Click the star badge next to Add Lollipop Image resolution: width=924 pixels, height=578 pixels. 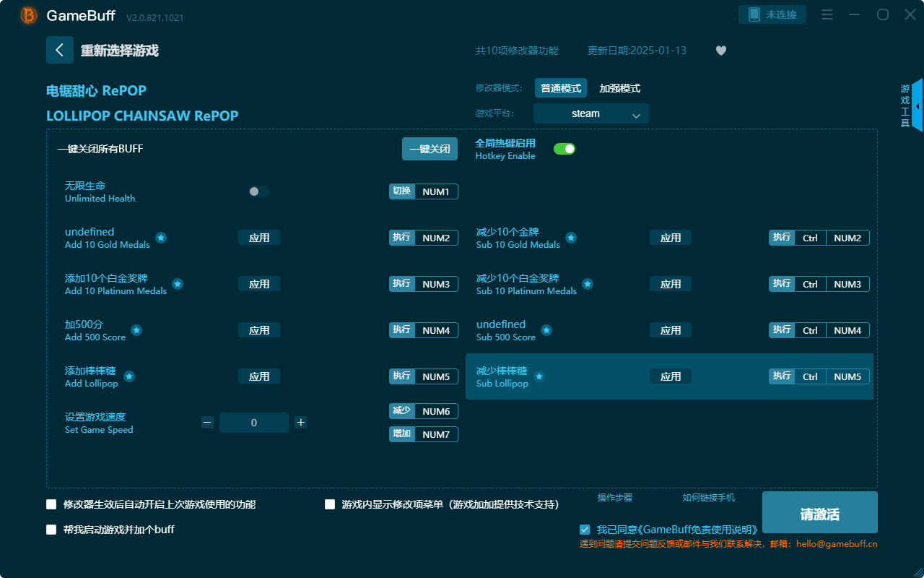(x=128, y=376)
